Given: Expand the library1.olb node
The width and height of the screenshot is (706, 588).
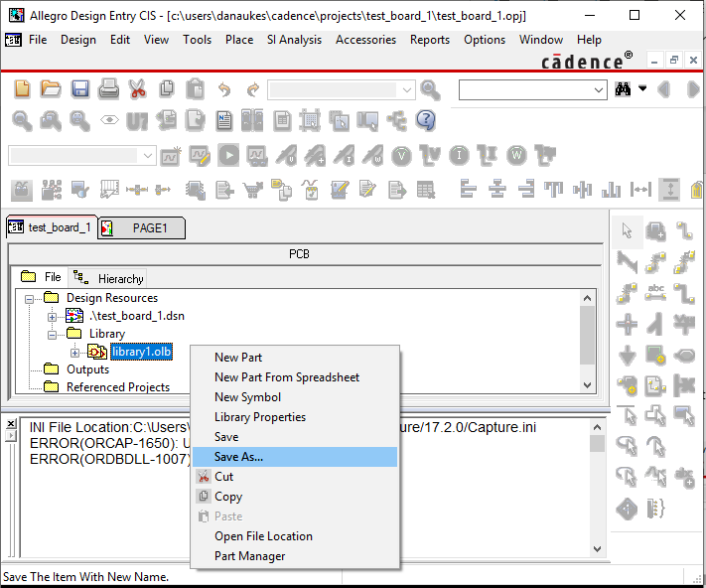Looking at the screenshot, I should pos(74,353).
